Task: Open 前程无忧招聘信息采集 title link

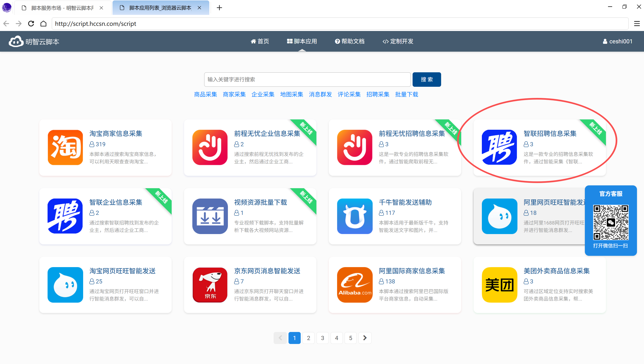Action: tap(412, 133)
